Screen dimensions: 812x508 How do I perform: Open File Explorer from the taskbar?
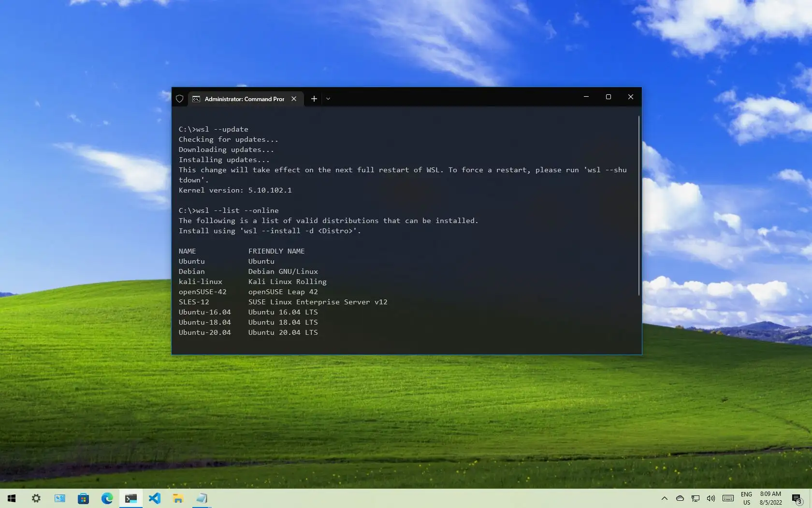point(178,499)
